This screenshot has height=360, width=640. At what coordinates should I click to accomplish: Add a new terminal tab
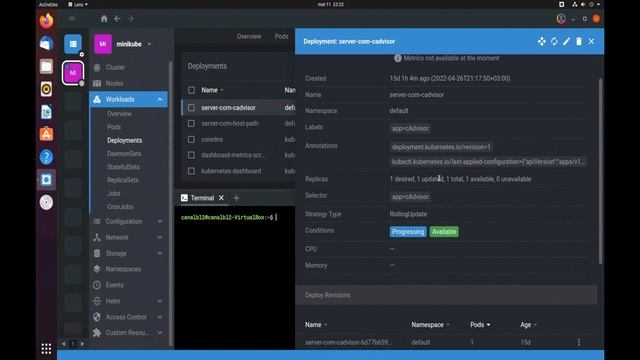[x=236, y=198]
